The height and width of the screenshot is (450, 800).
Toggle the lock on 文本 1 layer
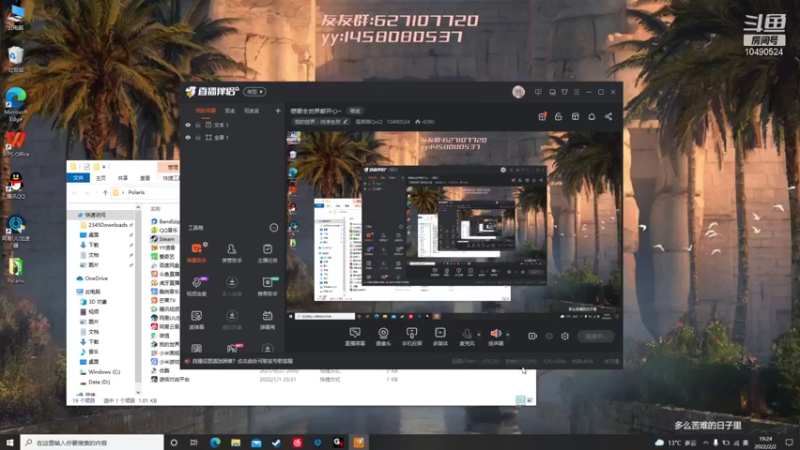[x=198, y=125]
